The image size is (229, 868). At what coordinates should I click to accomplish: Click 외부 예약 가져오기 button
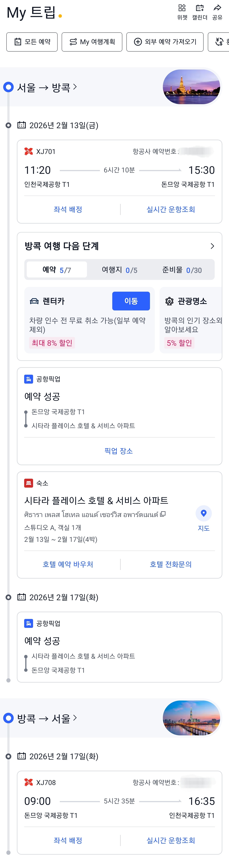coord(165,42)
